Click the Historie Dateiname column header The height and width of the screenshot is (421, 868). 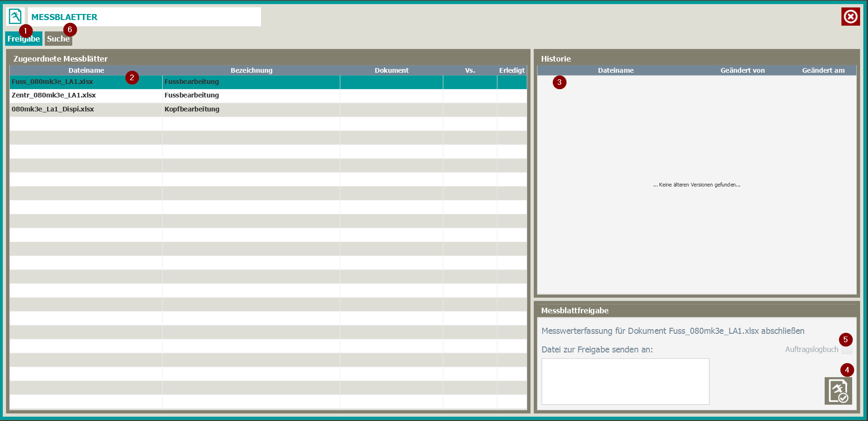pos(615,70)
